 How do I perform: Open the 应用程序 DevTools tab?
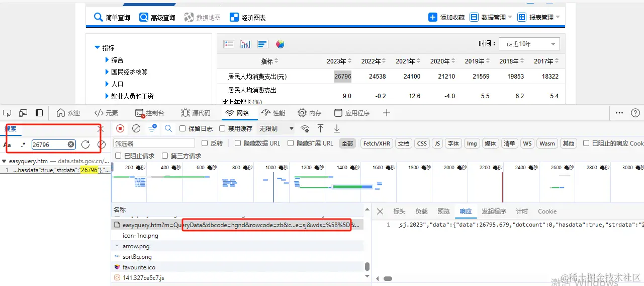tap(352, 113)
